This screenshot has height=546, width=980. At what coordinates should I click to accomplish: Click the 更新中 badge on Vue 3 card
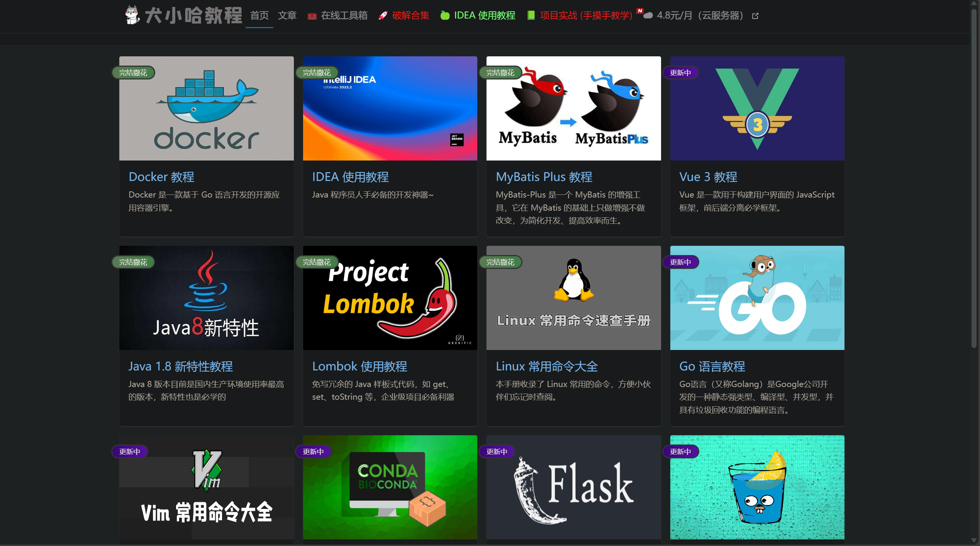coord(680,73)
